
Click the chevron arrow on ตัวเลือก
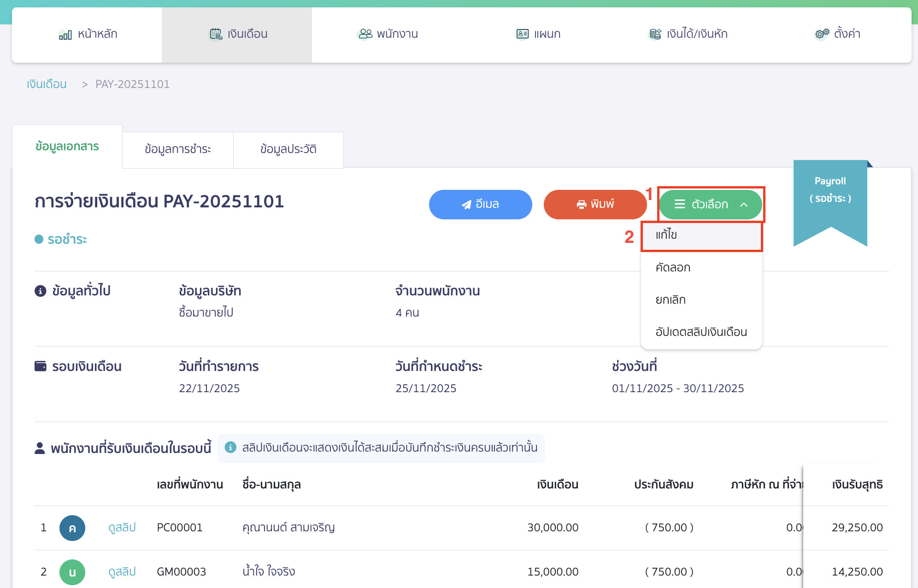coord(744,205)
